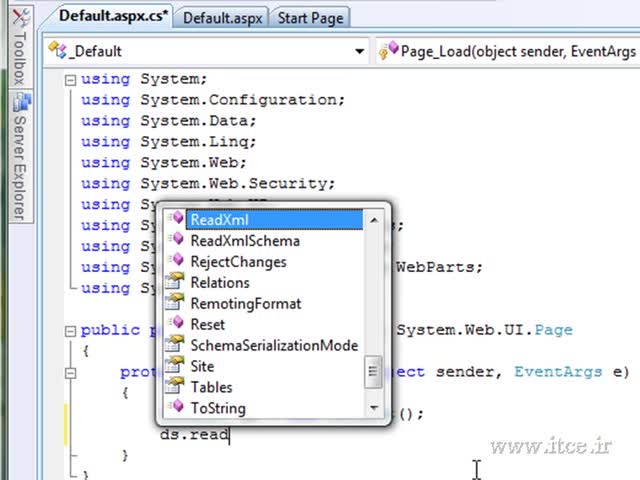This screenshot has height=480, width=640.
Task: Click the Site property icon
Action: pyautogui.click(x=175, y=365)
